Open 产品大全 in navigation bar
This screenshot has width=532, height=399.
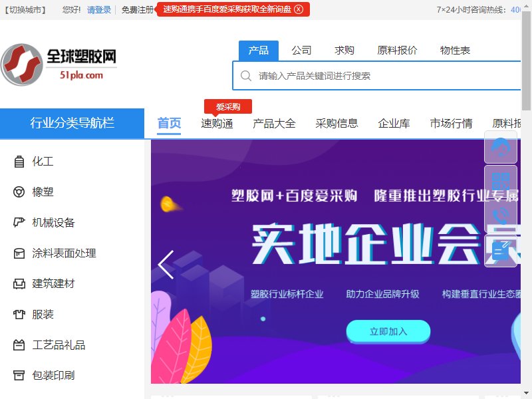pyautogui.click(x=274, y=123)
